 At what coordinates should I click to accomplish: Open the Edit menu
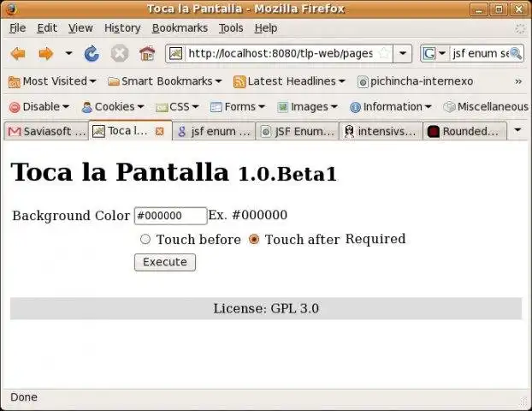(x=47, y=28)
